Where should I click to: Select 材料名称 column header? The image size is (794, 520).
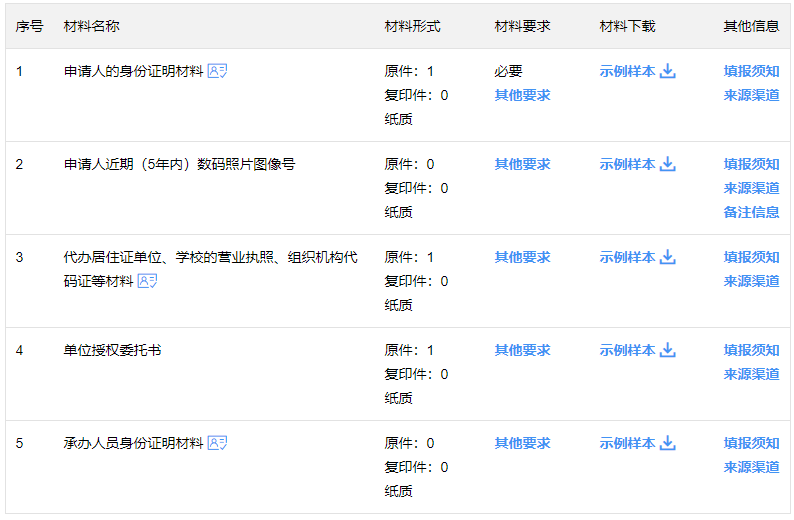(x=92, y=26)
